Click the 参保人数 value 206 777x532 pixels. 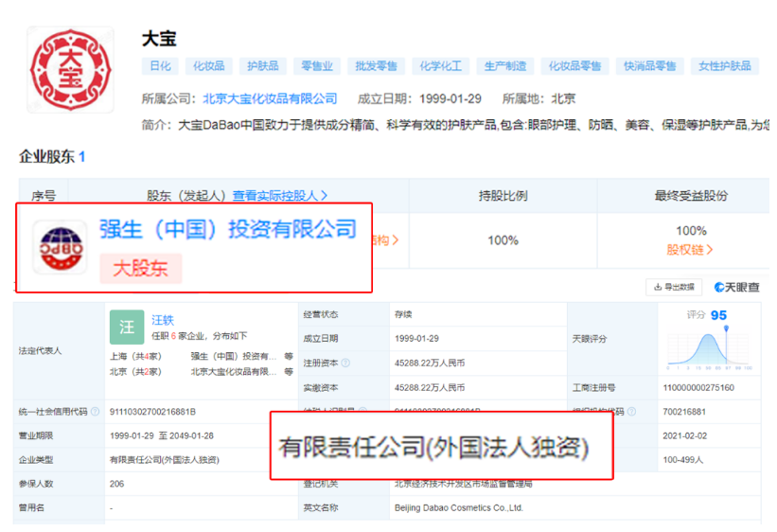(117, 484)
